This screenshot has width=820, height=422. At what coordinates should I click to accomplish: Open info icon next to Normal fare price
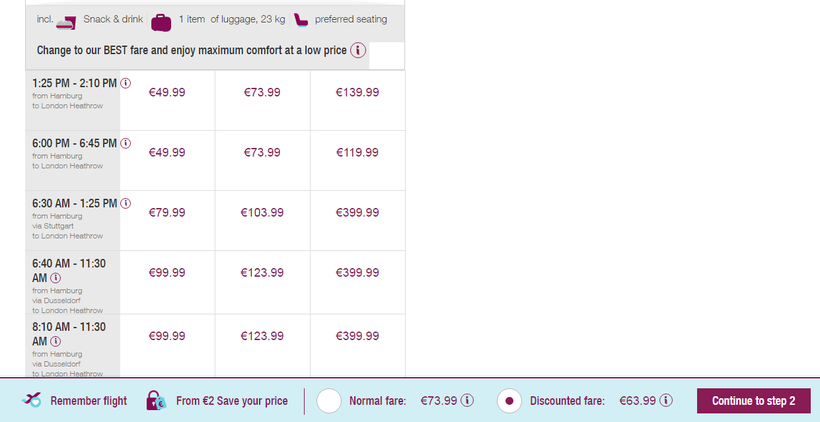467,401
